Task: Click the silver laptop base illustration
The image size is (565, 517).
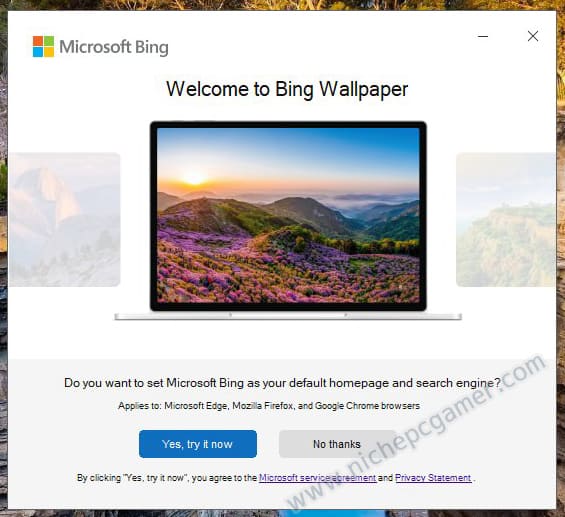Action: (288, 317)
